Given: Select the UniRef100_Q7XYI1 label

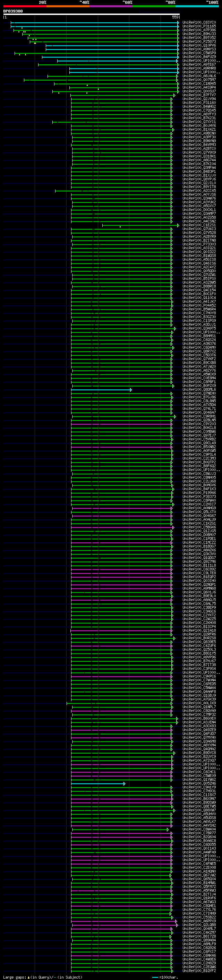Looking at the screenshot, I should (199, 122).
